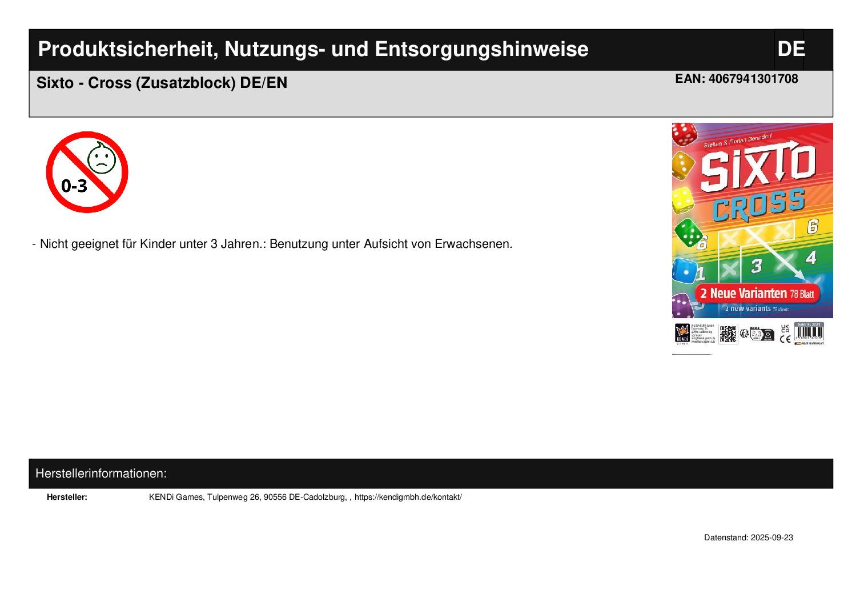
Task: Click the Herstellerinformationen section header
Action: (101, 473)
